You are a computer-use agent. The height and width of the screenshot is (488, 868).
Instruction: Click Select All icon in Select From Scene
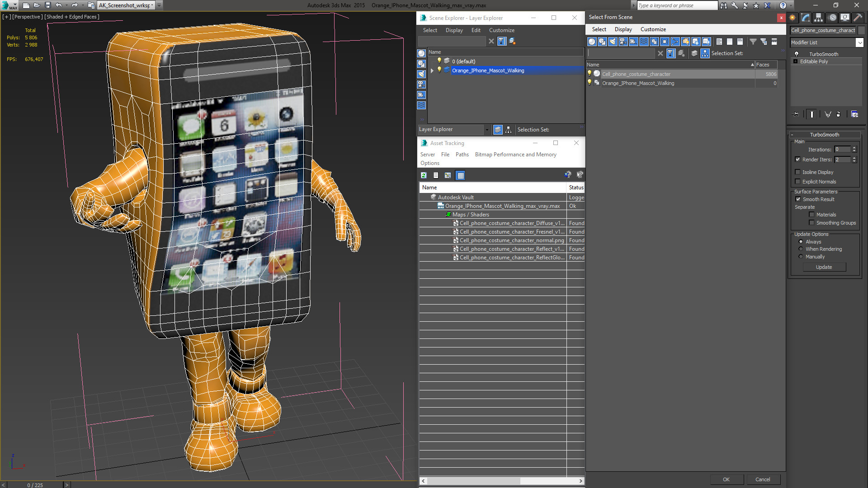pos(719,42)
